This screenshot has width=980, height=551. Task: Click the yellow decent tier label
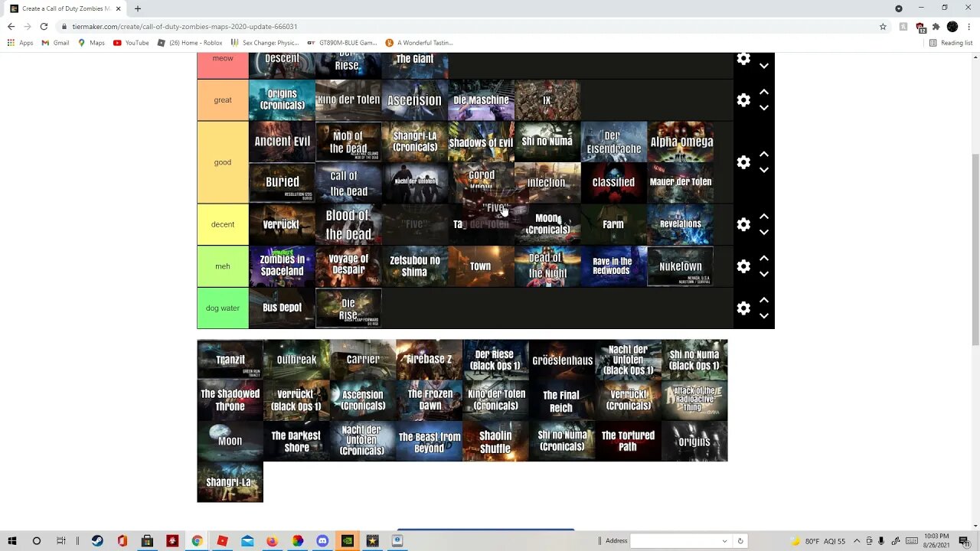[x=223, y=224]
